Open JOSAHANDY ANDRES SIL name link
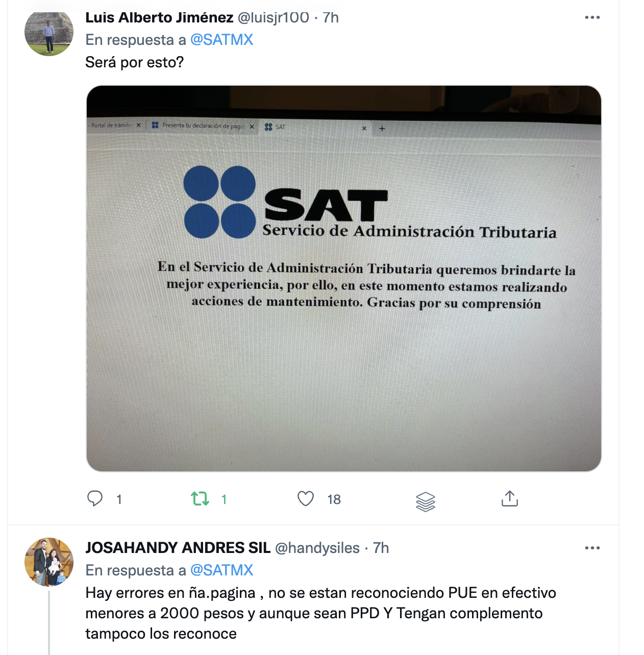 [178, 548]
